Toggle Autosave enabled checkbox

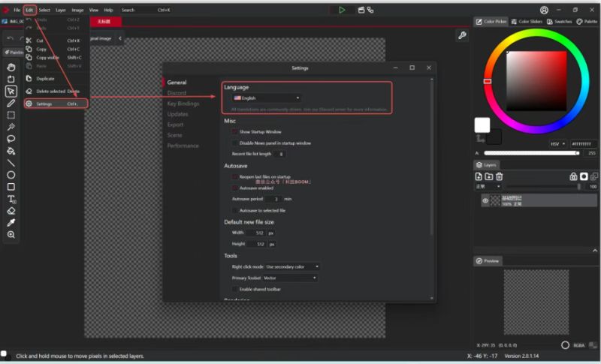[234, 188]
